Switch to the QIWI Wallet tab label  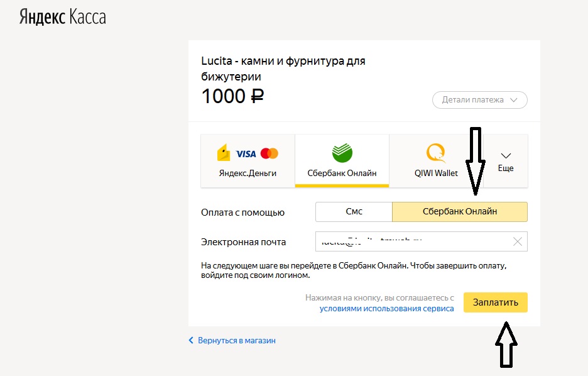click(x=436, y=173)
